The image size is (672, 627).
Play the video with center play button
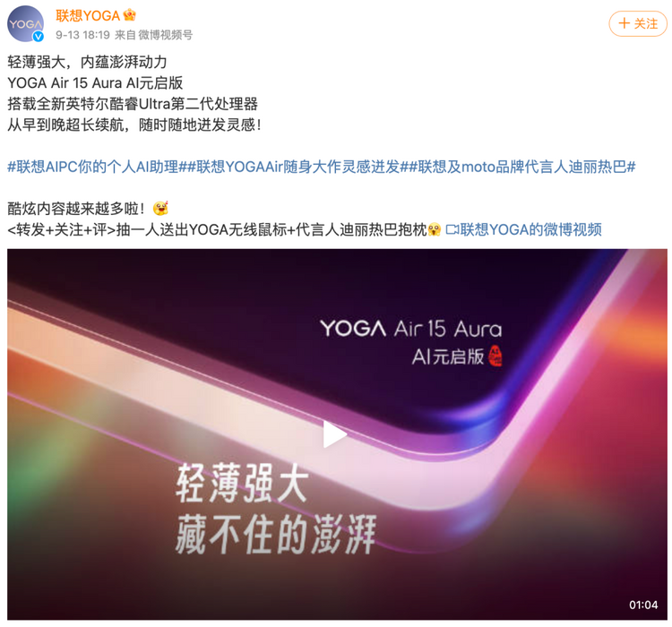point(334,434)
